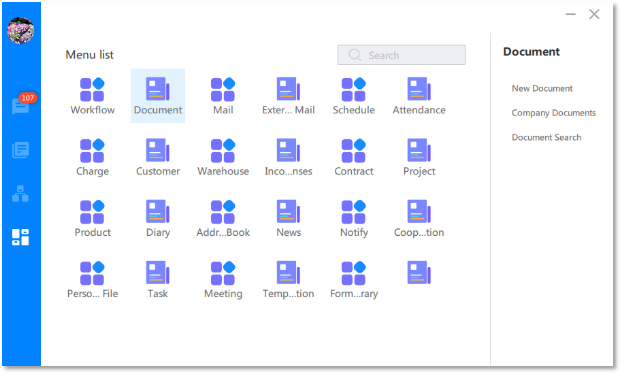Open the Contract module
This screenshot has height=374, width=621.
point(354,151)
